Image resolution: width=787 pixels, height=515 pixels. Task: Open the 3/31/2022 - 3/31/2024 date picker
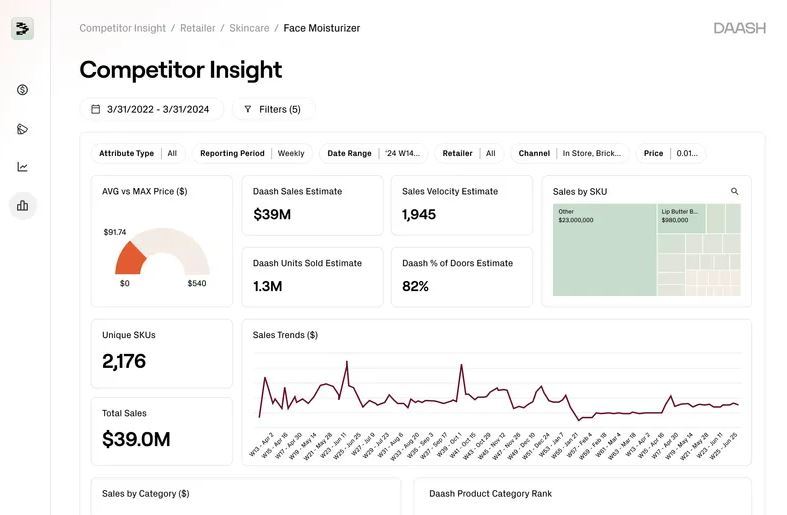(152, 109)
